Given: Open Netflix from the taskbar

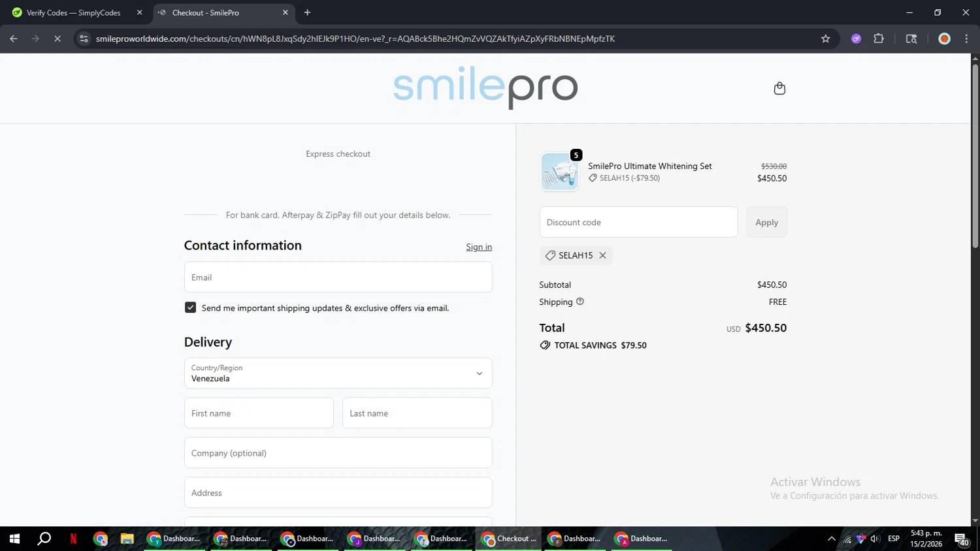Looking at the screenshot, I should pyautogui.click(x=73, y=539).
